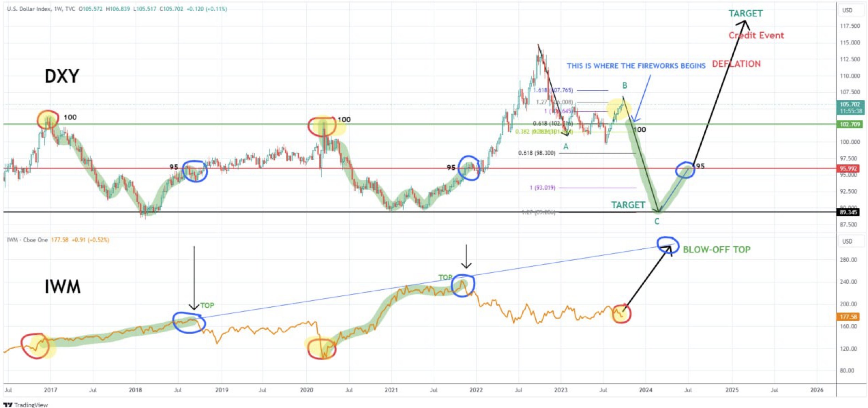Select the upper TARGET label near arrow tip

click(746, 13)
